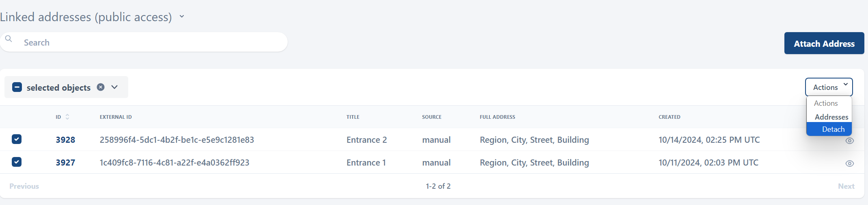868x205 pixels.
Task: Focus the Search input field
Action: [150, 42]
